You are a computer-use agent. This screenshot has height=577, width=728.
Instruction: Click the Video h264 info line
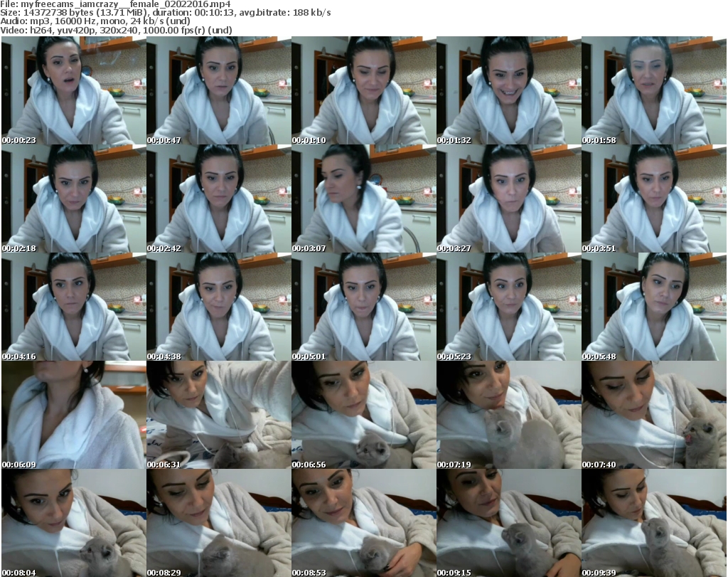116,30
